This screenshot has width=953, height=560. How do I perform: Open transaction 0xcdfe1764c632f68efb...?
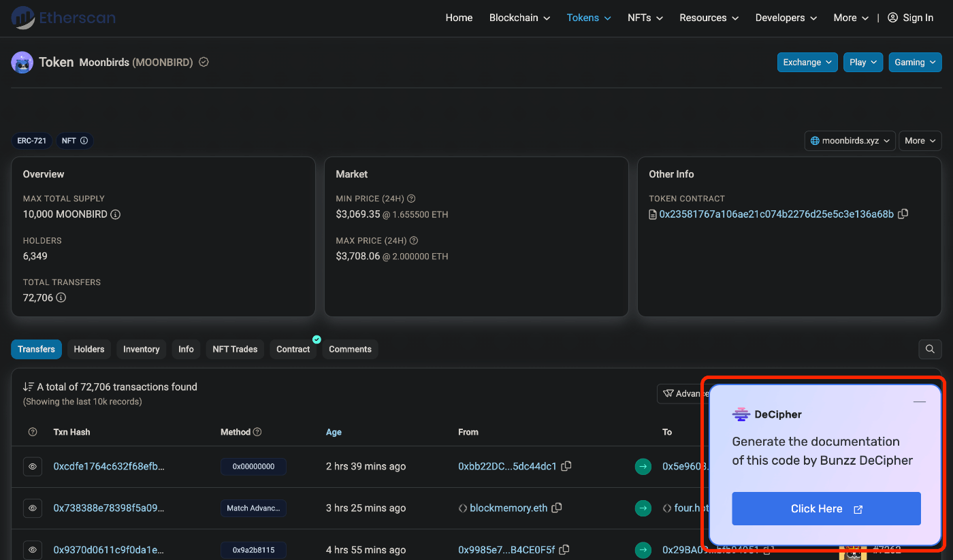(109, 467)
